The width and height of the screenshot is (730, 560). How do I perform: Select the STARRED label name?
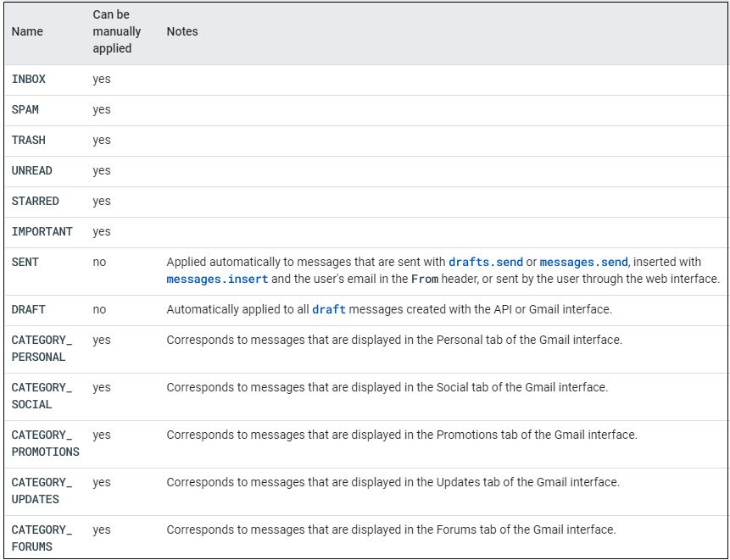(36, 201)
